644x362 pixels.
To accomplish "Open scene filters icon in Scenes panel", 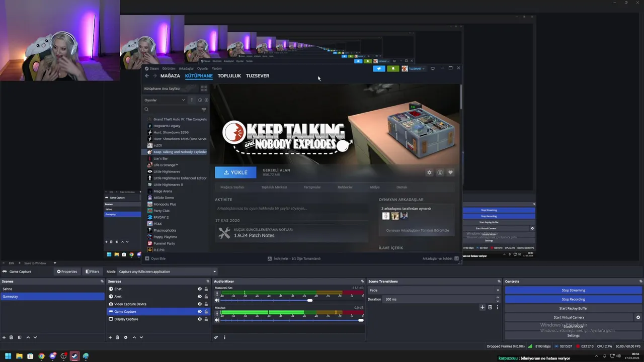I will coord(20,337).
